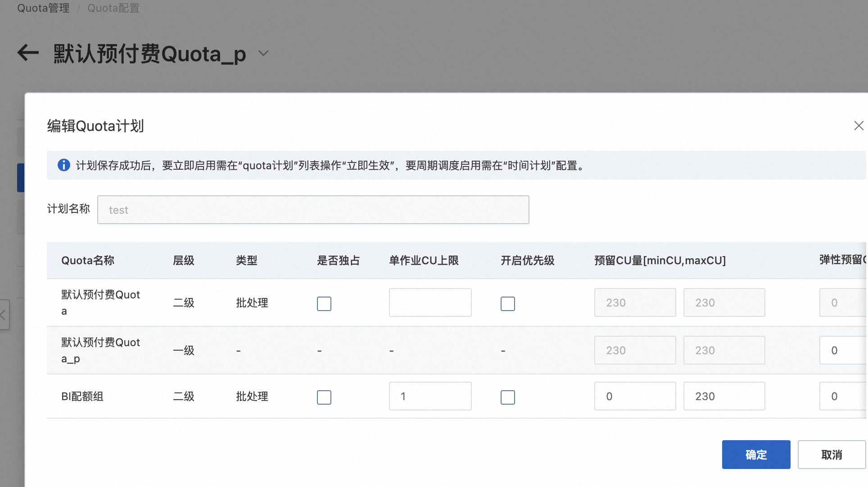Click the blue info icon in the notice banner
Viewport: 868px width, 487px height.
[64, 165]
